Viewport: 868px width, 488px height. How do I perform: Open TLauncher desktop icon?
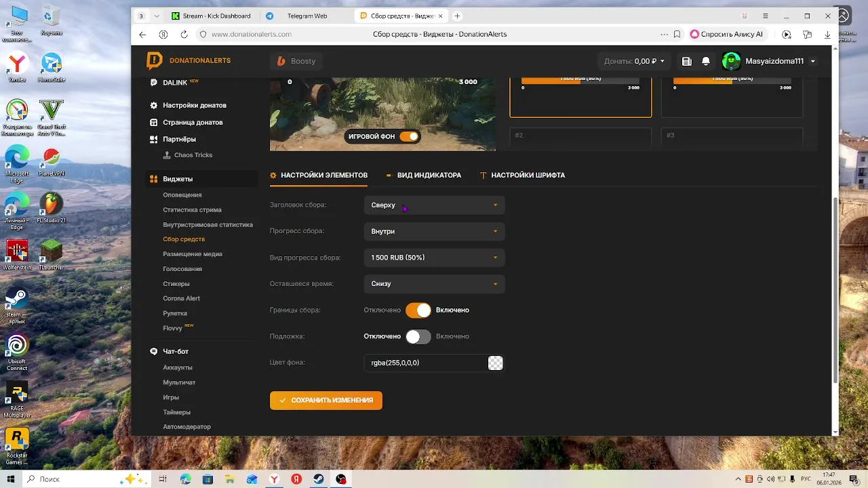point(51,255)
